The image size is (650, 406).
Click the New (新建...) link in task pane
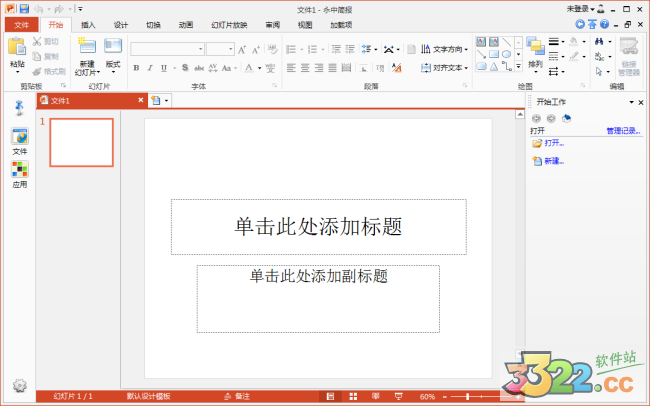click(x=554, y=161)
